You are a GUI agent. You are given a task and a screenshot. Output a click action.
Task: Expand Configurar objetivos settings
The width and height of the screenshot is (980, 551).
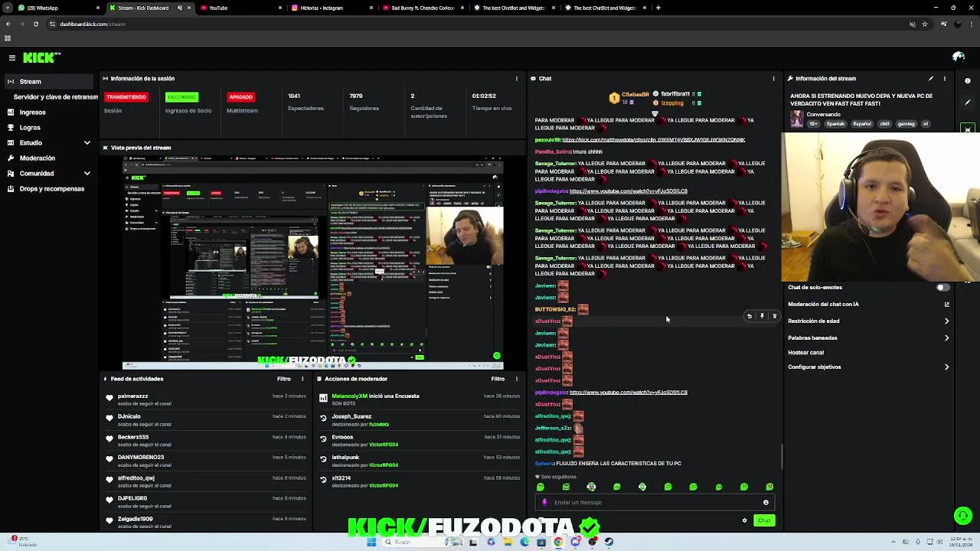click(x=868, y=367)
